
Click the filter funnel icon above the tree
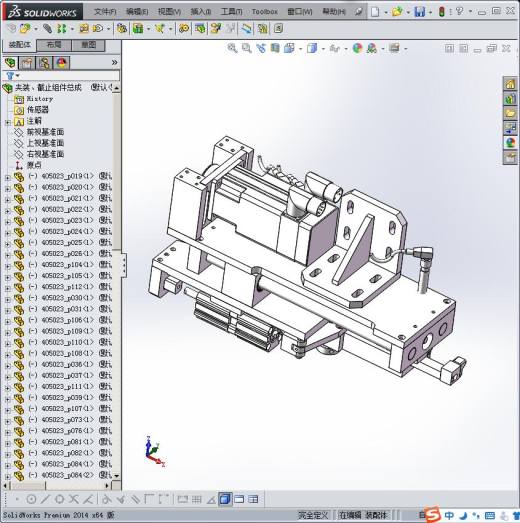click(x=10, y=76)
